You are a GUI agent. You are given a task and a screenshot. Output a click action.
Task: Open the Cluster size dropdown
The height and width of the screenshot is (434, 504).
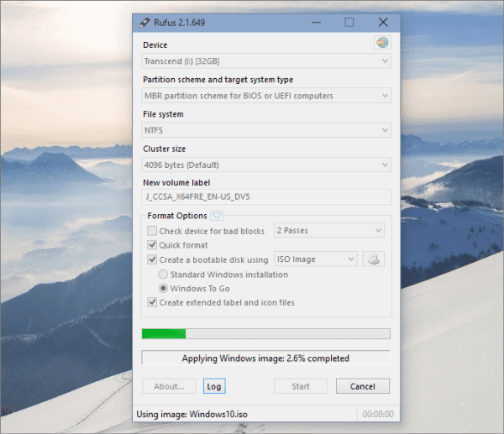[x=266, y=165]
